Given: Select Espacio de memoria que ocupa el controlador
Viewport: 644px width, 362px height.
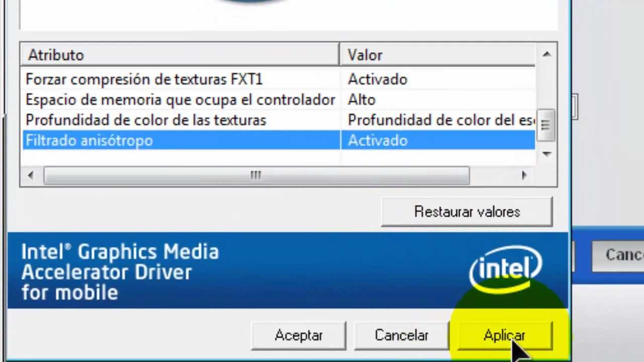Looking at the screenshot, I should coord(180,100).
